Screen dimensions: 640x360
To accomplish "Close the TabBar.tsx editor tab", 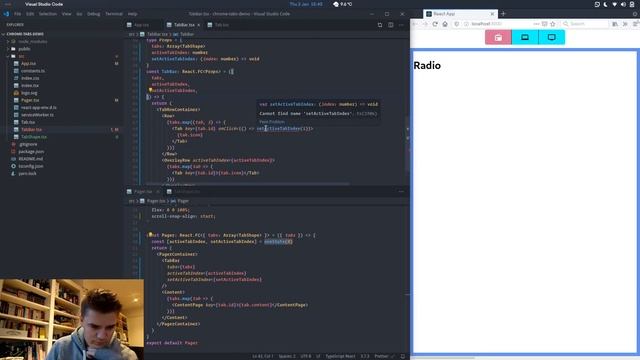I will pos(199,25).
